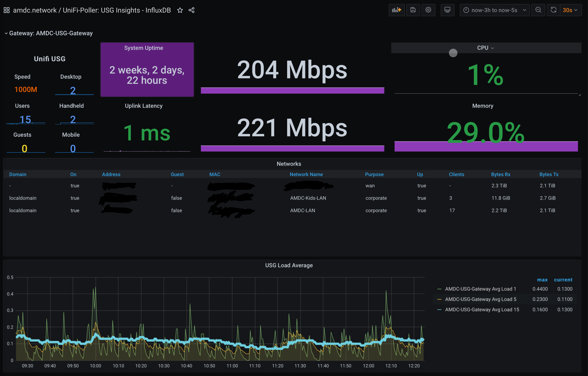Viewport: 588px width, 376px height.
Task: Click the Mobile panel title
Action: pos(71,135)
